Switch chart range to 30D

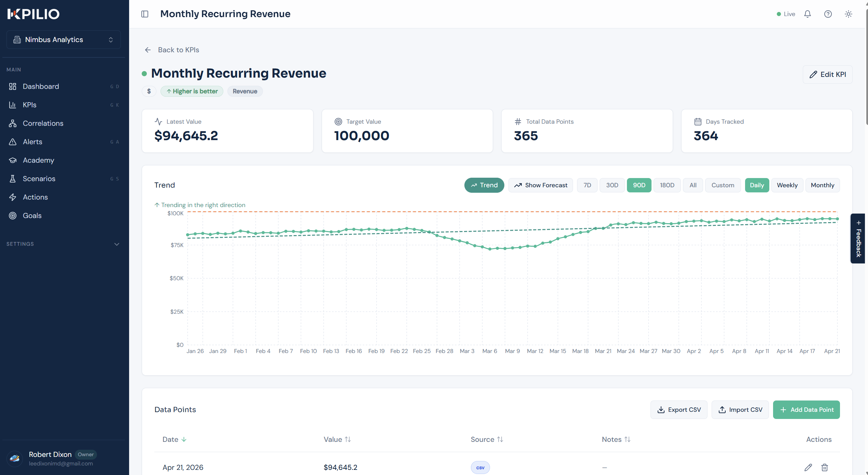coord(612,185)
